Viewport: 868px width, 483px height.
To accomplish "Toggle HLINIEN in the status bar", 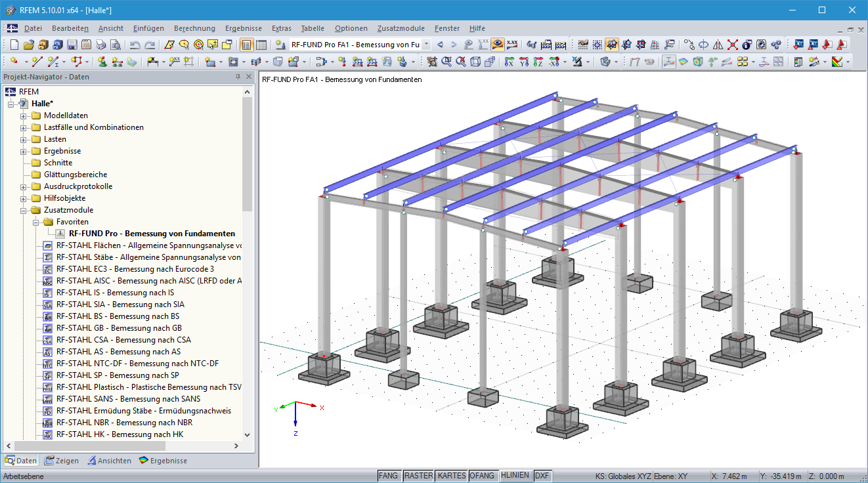I will click(515, 476).
